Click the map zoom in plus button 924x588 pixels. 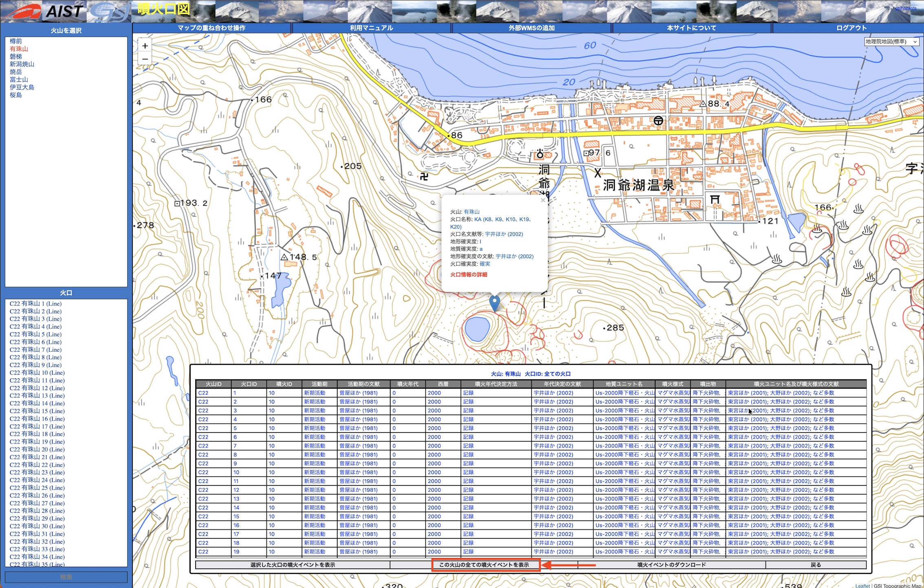point(145,46)
